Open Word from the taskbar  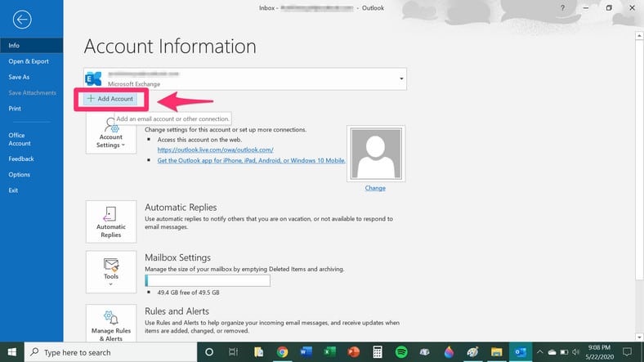pos(306,352)
